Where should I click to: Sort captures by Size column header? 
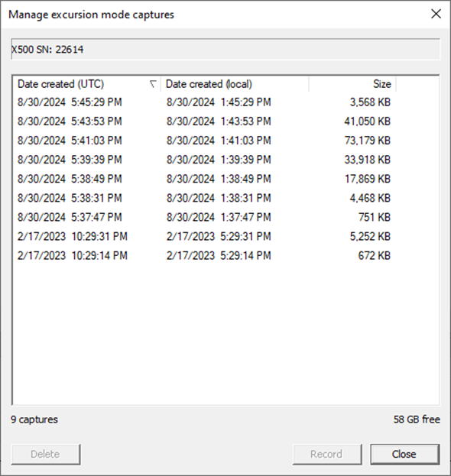click(x=352, y=84)
